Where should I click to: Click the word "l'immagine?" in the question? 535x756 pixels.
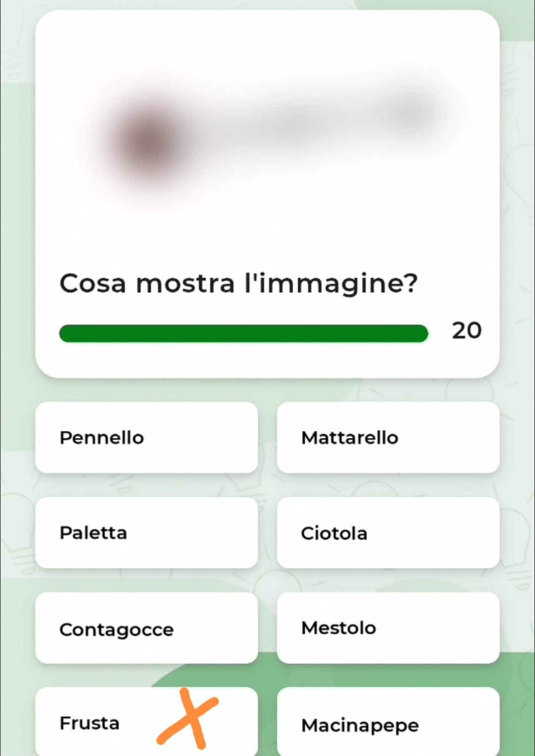331,284
